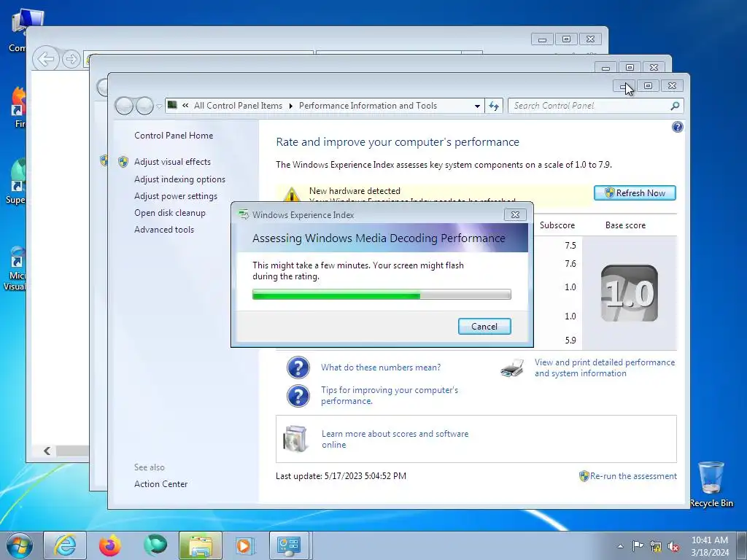Click question icon beside What do these numbers mean
The image size is (747, 560).
[298, 367]
